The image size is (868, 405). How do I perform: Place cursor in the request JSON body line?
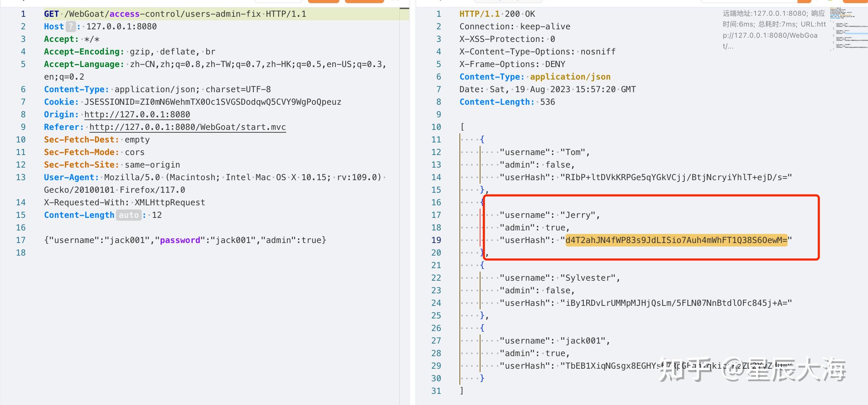[185, 240]
